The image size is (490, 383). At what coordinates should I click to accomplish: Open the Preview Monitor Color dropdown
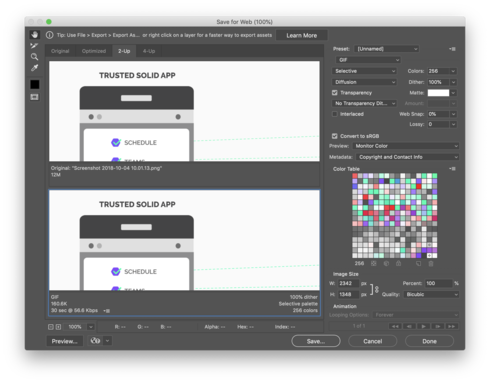(x=405, y=146)
